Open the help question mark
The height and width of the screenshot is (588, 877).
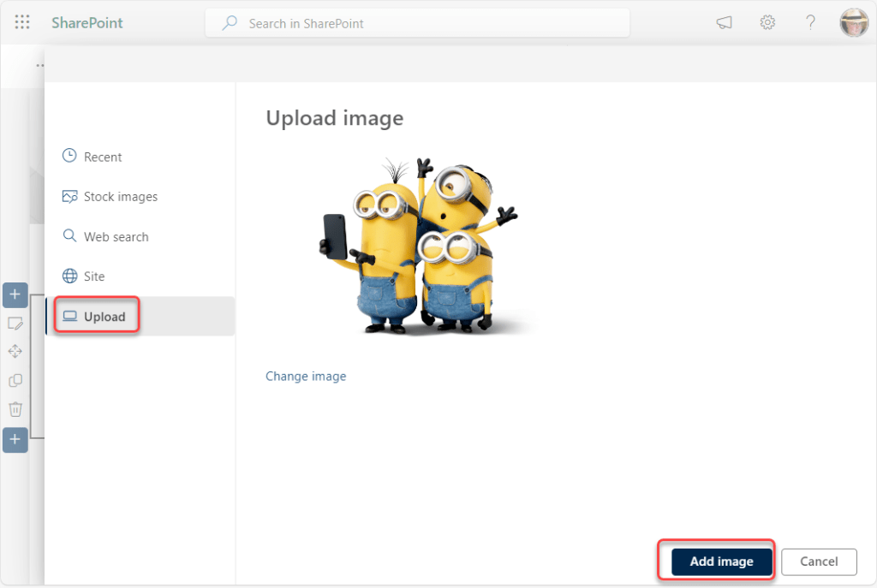coord(810,23)
